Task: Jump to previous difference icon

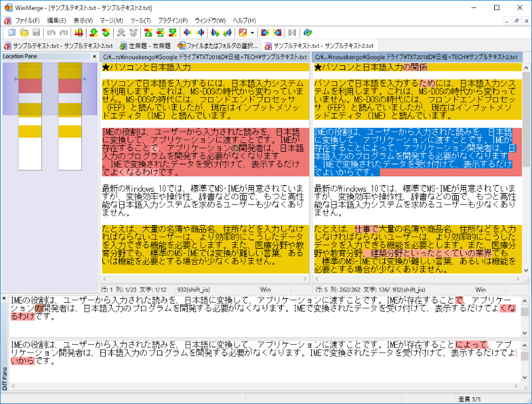Action: click(106, 33)
